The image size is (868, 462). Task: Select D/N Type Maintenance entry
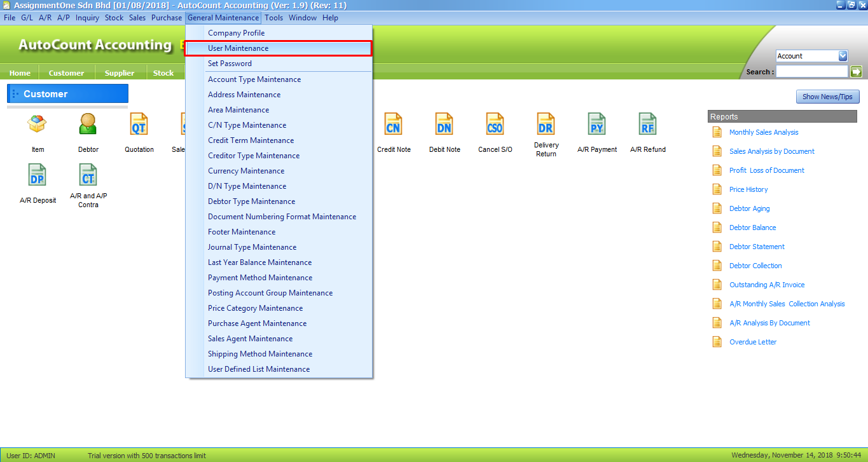click(279, 186)
